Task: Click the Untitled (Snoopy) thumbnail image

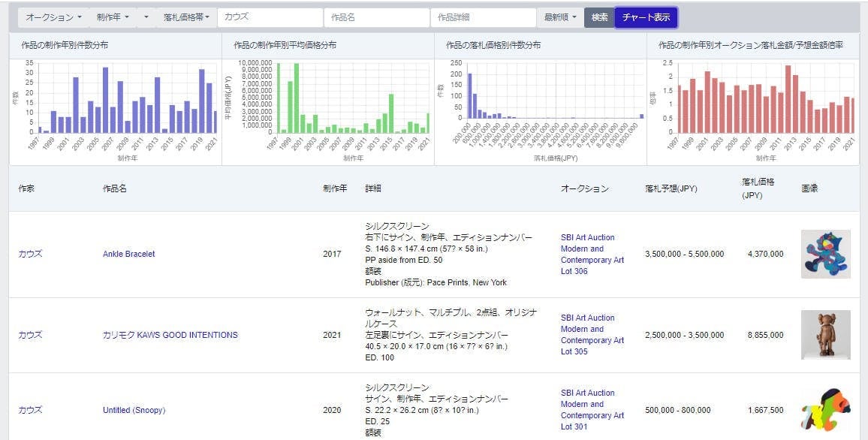Action: coord(825,411)
